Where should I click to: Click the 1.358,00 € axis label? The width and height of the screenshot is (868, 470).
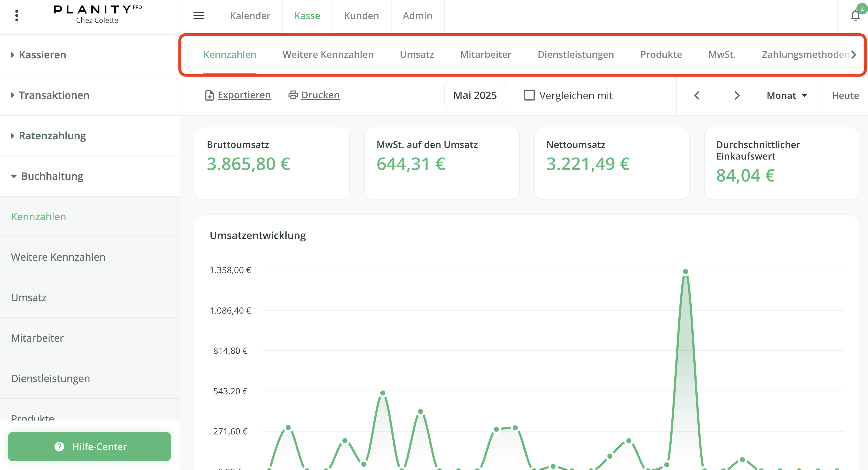tap(230, 270)
